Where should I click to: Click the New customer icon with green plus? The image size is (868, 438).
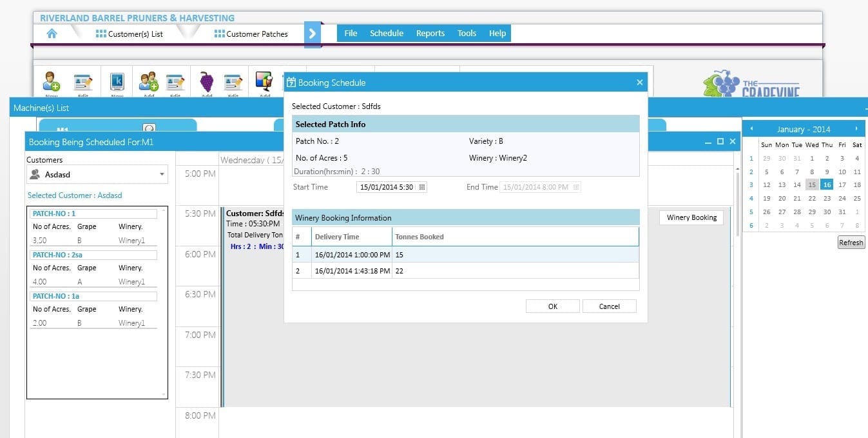click(52, 82)
